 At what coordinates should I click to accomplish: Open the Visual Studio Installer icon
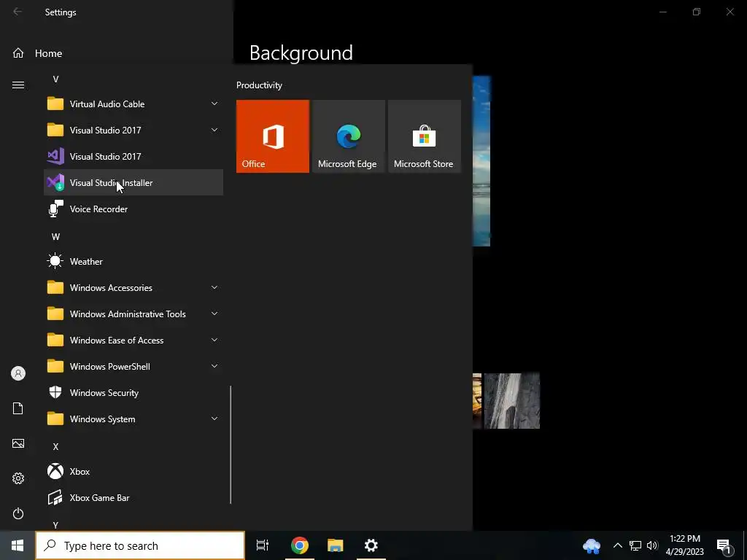tap(55, 182)
